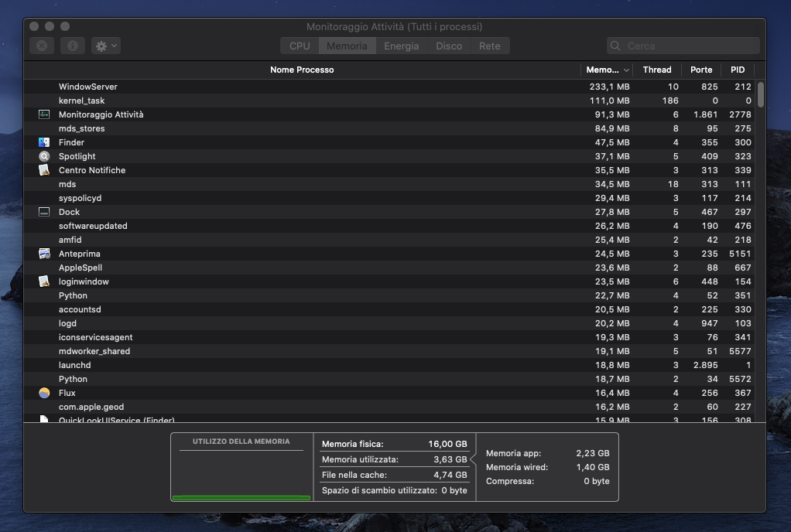
Task: Click the Spazio di scambio utilizzato row
Action: point(395,490)
